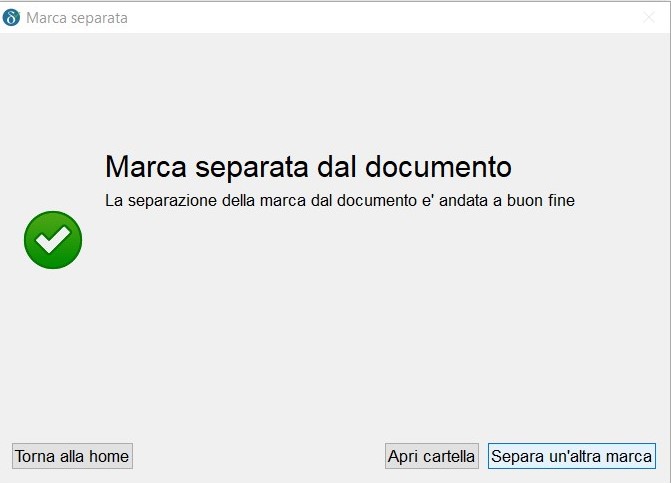The height and width of the screenshot is (483, 671).
Task: Open the folder with Apri cartella
Action: 431,456
